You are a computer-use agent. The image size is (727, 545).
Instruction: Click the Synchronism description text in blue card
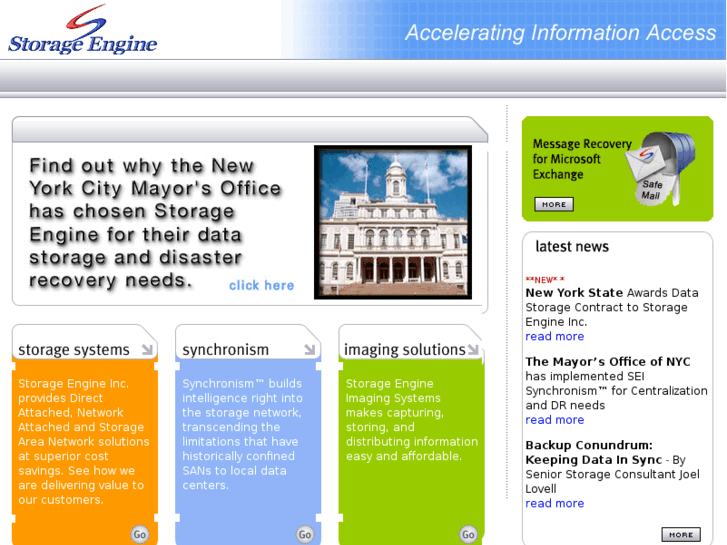pyautogui.click(x=242, y=434)
